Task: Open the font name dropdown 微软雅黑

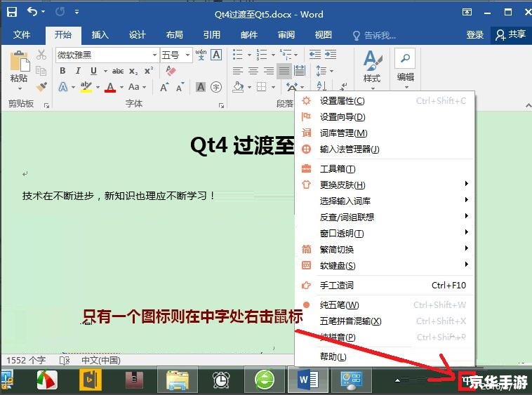Action: [x=154, y=55]
